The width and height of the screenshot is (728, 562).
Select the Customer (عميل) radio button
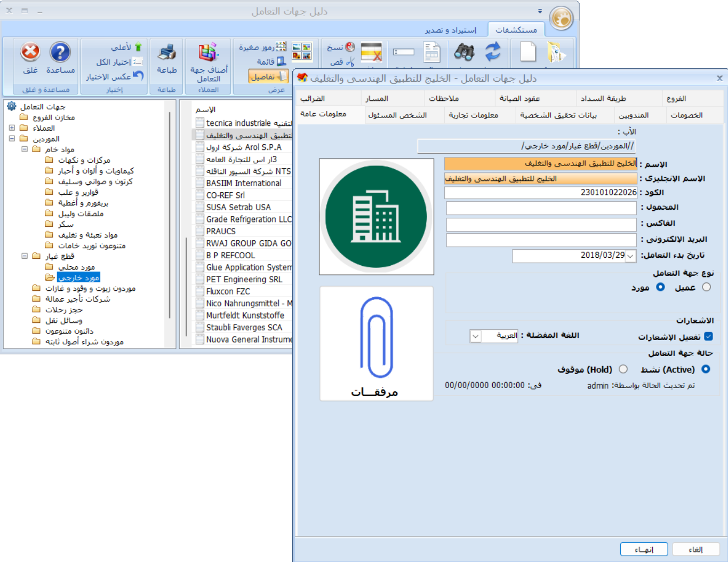707,287
